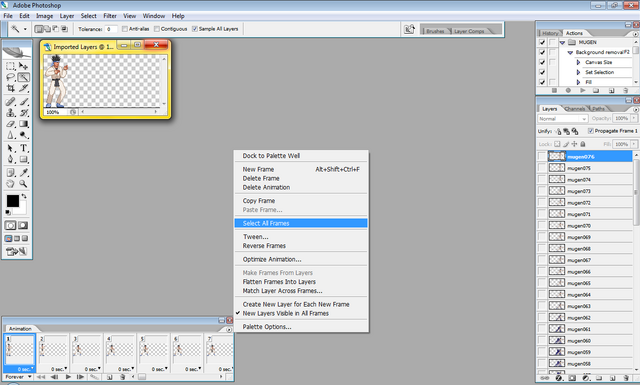Open the Filter menu

tap(110, 16)
